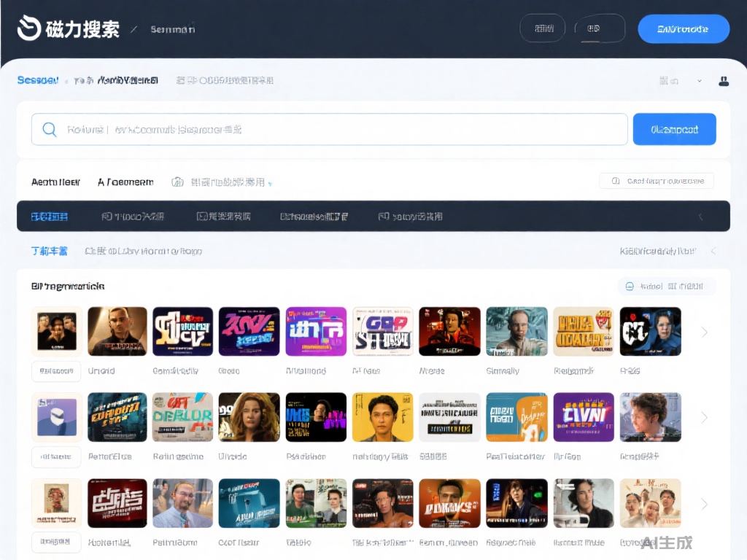
Task: Switch to the fourth tab in the dark bar
Action: pyautogui.click(x=314, y=217)
